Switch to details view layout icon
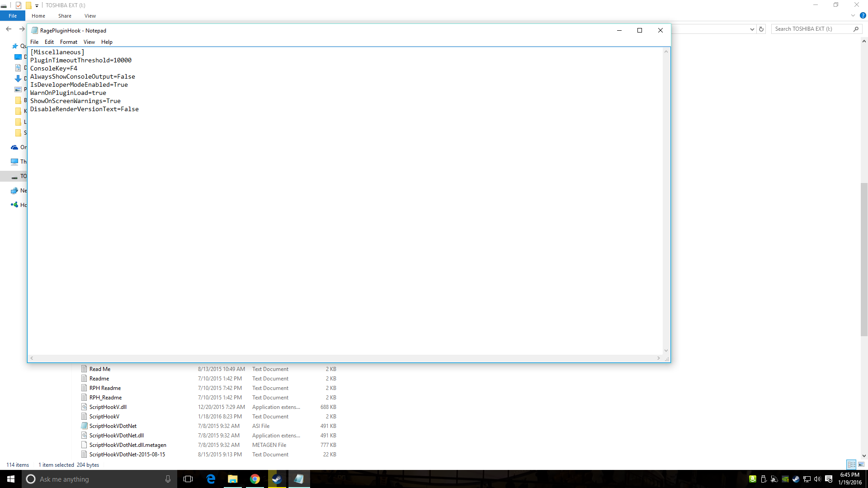868x488 pixels. click(x=851, y=465)
